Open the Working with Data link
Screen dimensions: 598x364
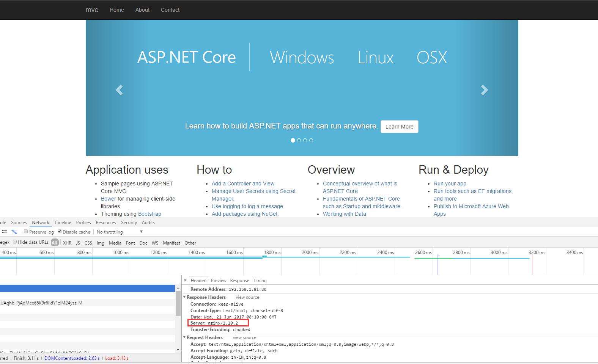tap(345, 214)
